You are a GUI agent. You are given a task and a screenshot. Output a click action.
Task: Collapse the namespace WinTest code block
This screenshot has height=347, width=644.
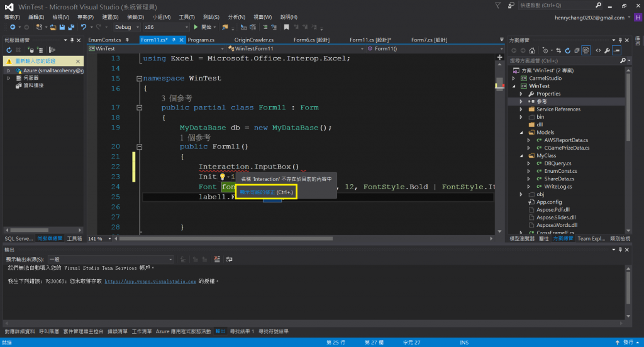(139, 79)
